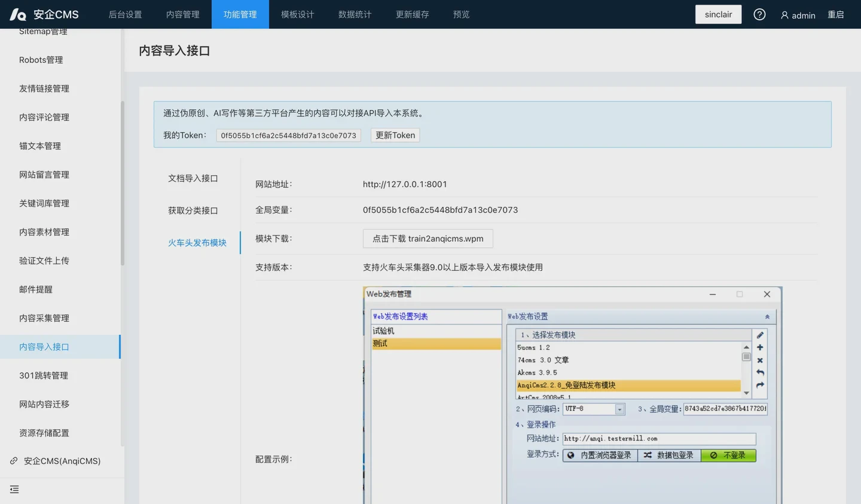Click the plus add icon in example image

point(760,347)
